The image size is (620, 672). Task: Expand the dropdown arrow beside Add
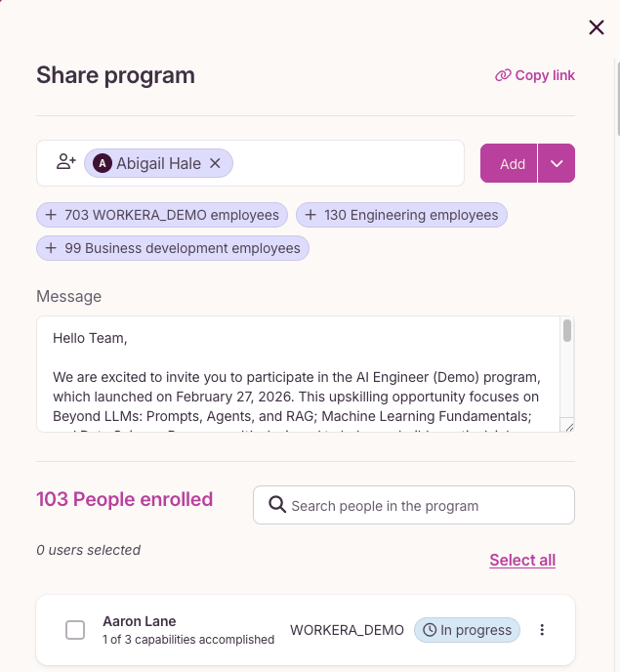pos(557,163)
